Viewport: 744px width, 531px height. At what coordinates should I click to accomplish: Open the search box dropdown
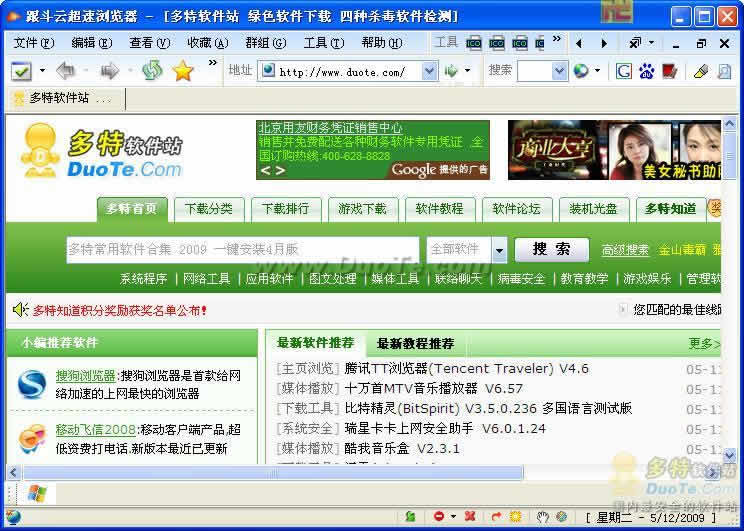click(x=559, y=71)
